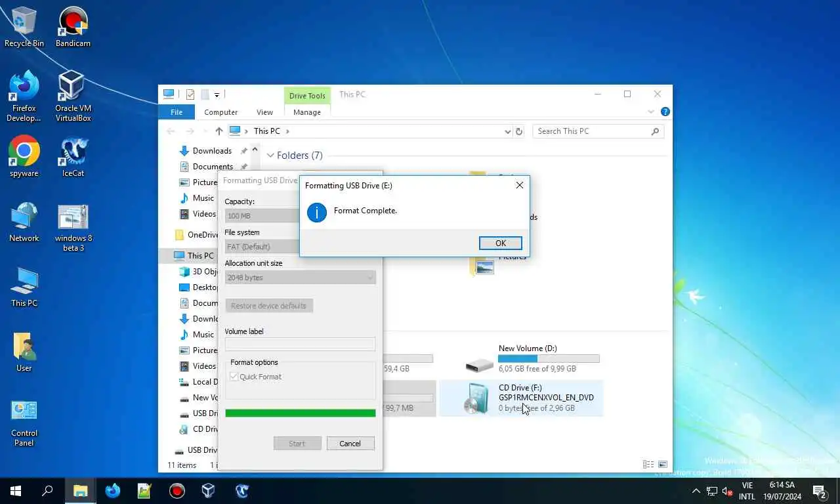Open Network desktop icon
840x504 pixels.
24,222
